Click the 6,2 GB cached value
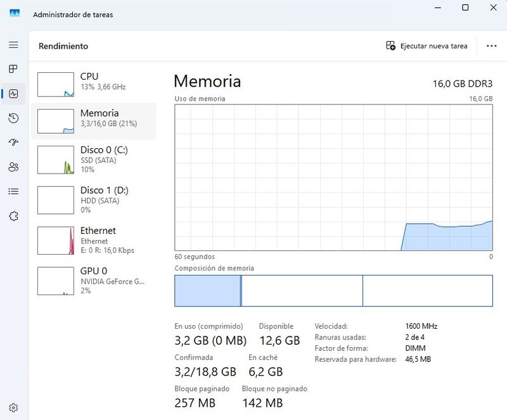Screen dimensions: 507x420 [x=266, y=372]
